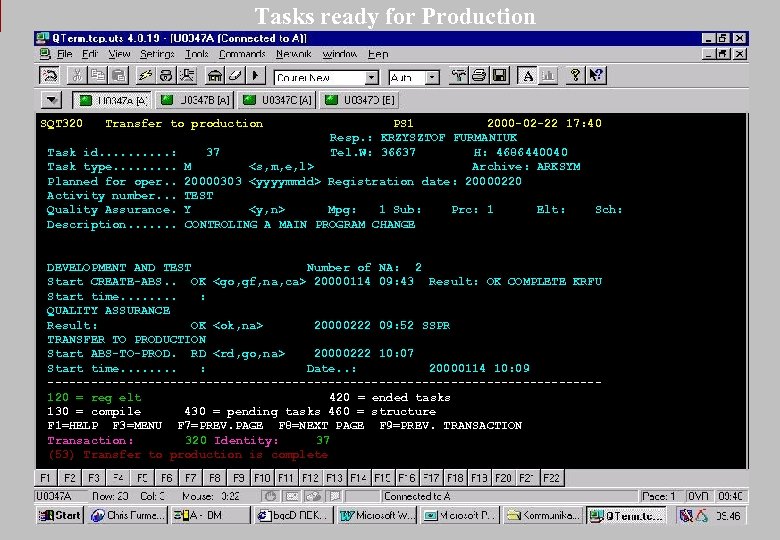The image size is (780, 540).
Task: Open the Help menu
Action: click(x=378, y=54)
